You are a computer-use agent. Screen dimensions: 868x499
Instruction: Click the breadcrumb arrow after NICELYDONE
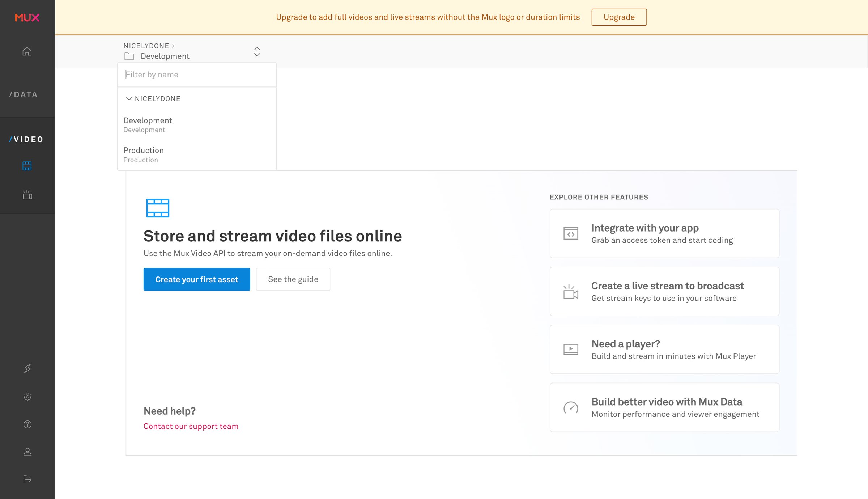pos(174,46)
